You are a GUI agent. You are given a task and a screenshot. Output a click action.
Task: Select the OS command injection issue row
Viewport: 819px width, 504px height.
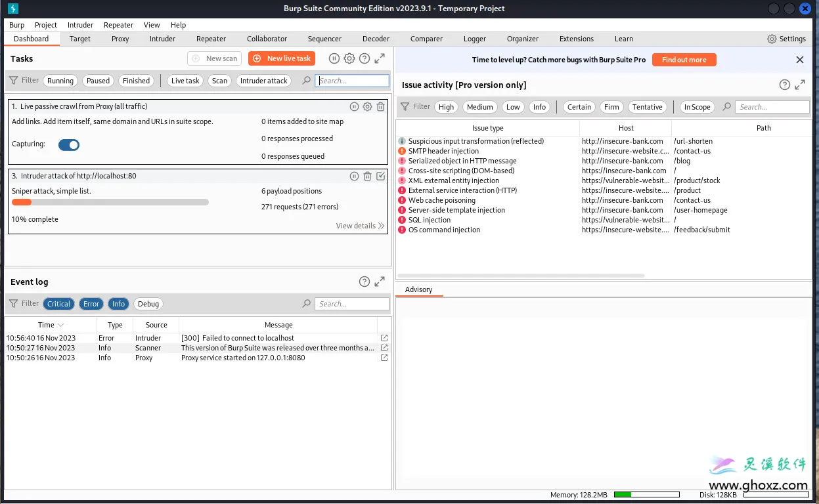(x=604, y=230)
